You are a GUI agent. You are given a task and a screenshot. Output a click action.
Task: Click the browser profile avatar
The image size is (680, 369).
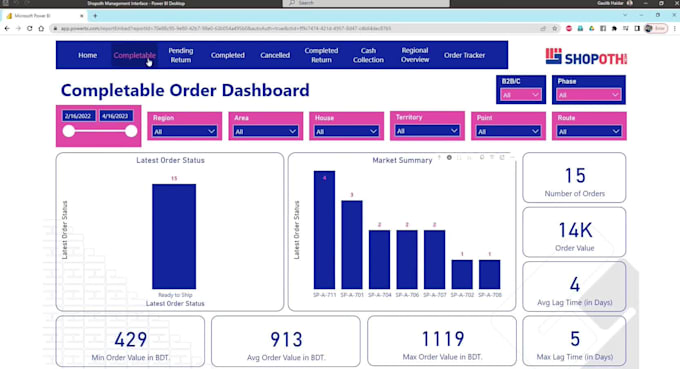click(649, 28)
